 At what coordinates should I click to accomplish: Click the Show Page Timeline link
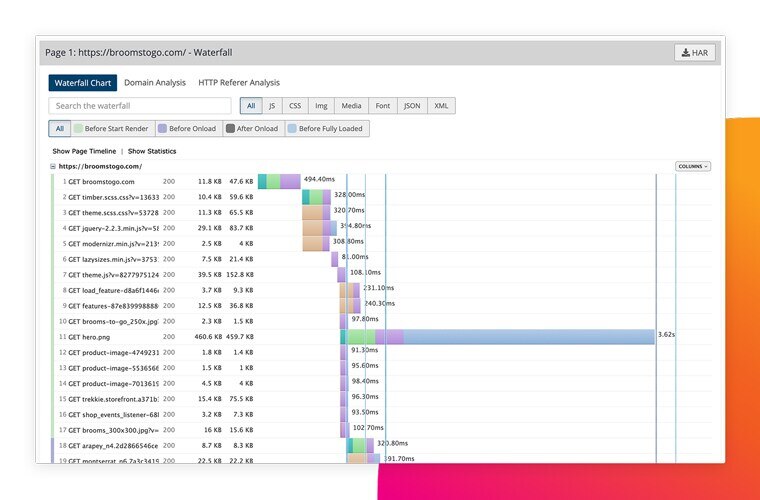pyautogui.click(x=84, y=151)
